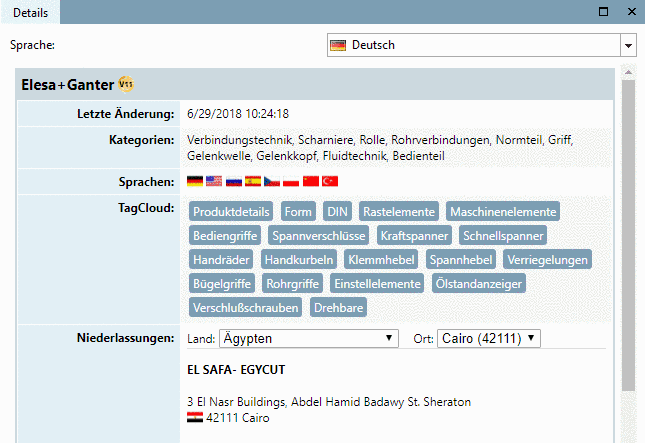Open the Sprache dropdown arrow

tap(628, 45)
